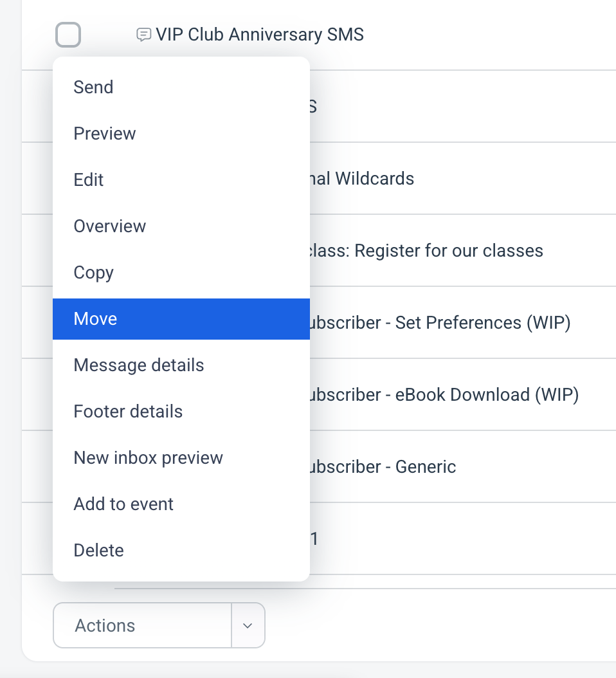This screenshot has width=616, height=678.
Task: Open Subscriber - eBook Download (WIP) message
Action: click(444, 395)
